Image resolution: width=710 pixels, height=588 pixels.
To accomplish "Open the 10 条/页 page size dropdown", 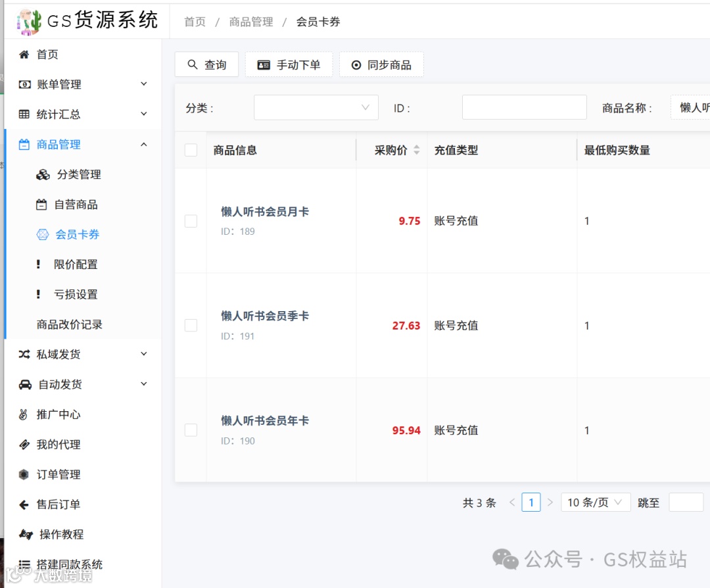I will click(596, 502).
